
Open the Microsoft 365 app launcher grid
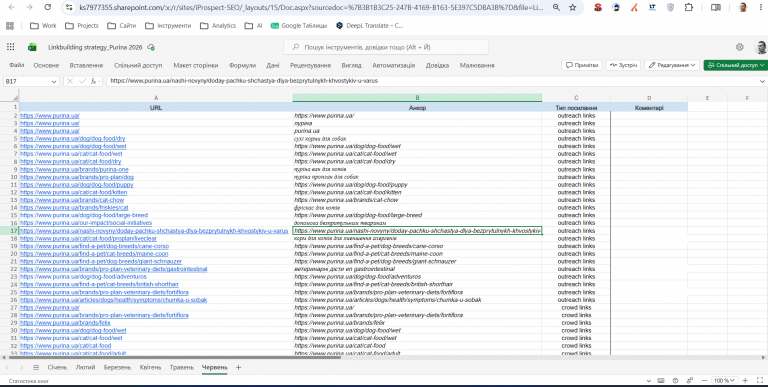click(10, 47)
